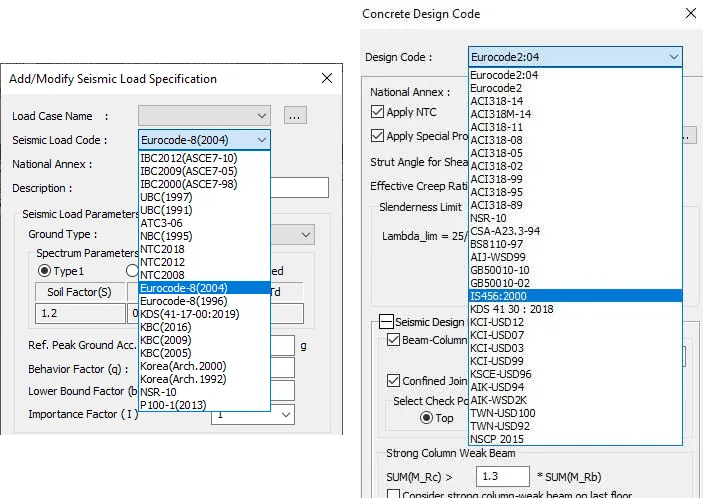Select ACI318-05 design code
Viewport: 703px width, 498px height.
[575, 153]
